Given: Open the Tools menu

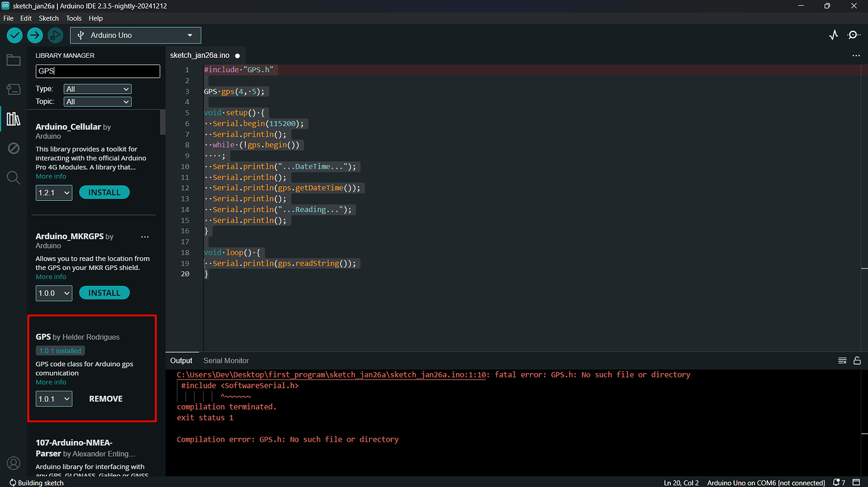Looking at the screenshot, I should (x=74, y=18).
